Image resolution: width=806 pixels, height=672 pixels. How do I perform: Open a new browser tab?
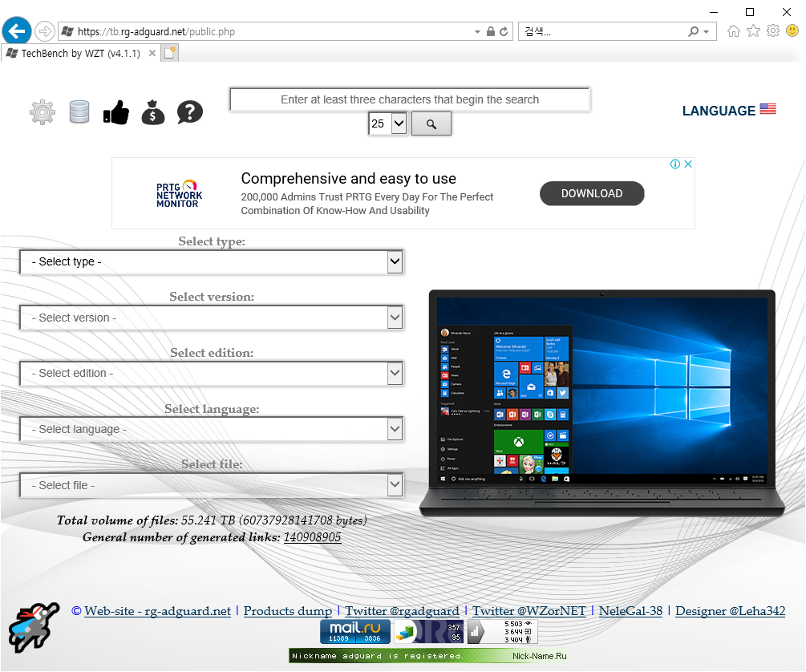pos(170,52)
